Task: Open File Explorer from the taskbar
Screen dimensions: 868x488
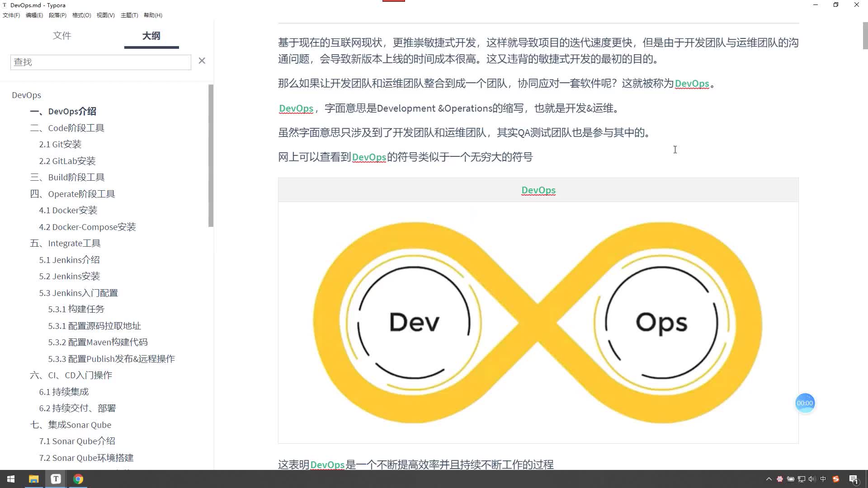Action: tap(33, 479)
